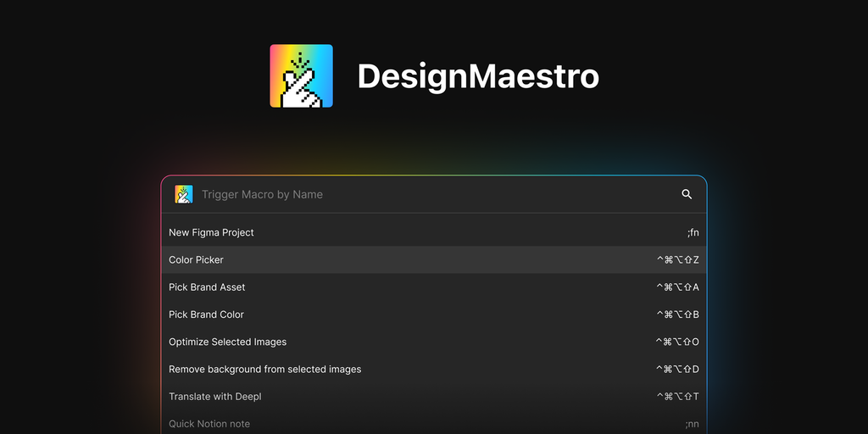Select the Color Picker macro
868x434 pixels.
click(x=434, y=259)
